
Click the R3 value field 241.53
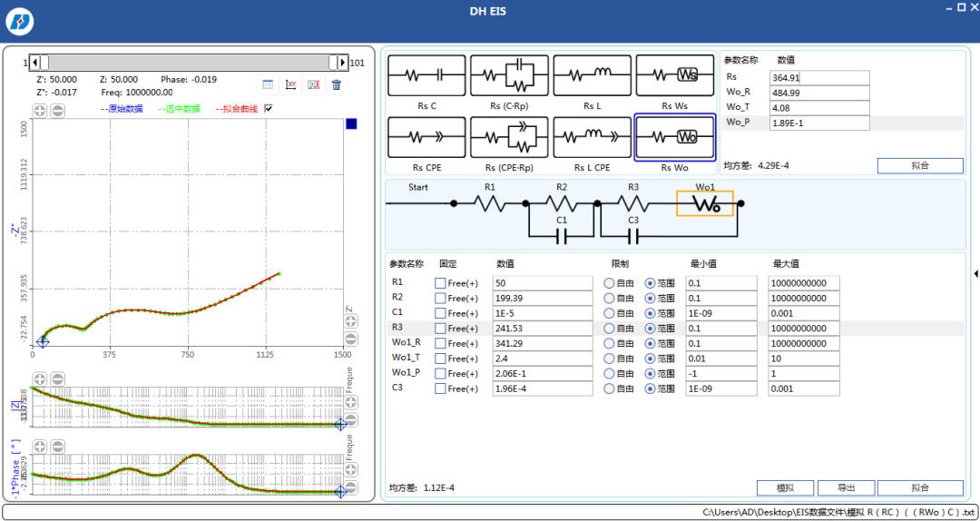pos(543,329)
